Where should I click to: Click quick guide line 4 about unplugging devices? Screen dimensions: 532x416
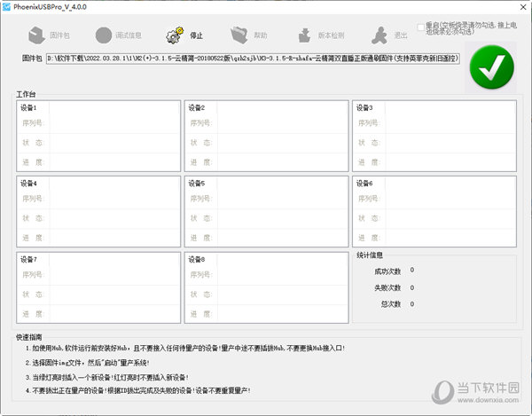pyautogui.click(x=138, y=390)
